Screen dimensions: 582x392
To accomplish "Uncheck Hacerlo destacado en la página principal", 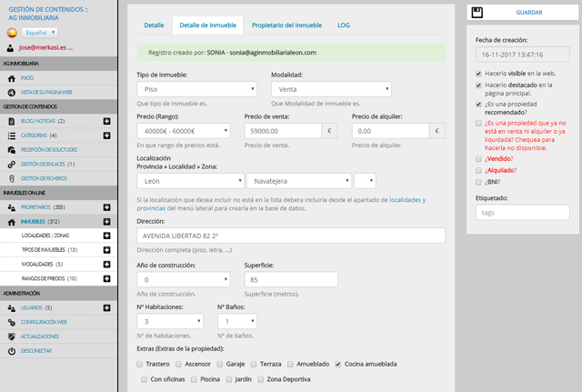I will click(478, 85).
